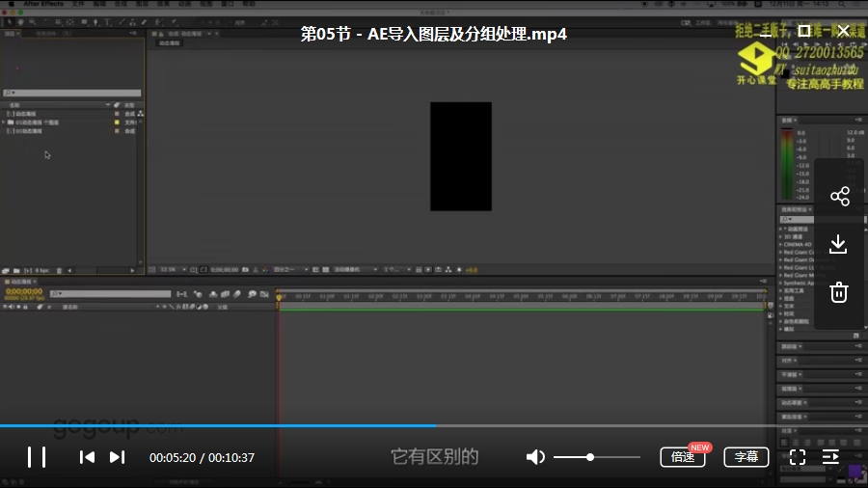Expand the Synthetic Aperture effects category
This screenshot has width=868, height=488.
[780, 283]
